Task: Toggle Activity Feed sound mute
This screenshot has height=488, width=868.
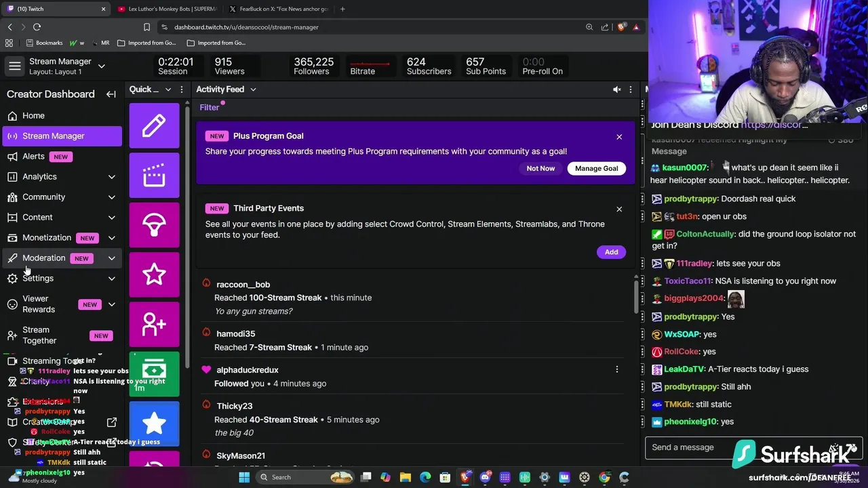Action: [616, 89]
